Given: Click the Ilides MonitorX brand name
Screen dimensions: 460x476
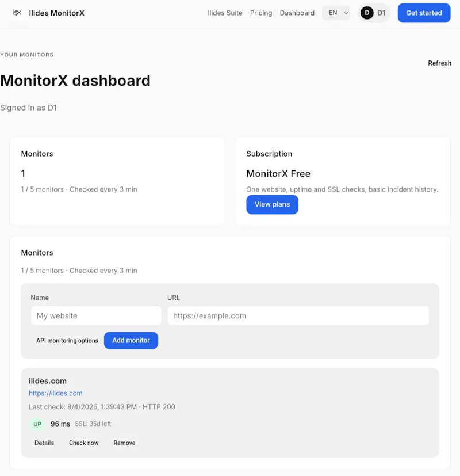Looking at the screenshot, I should [57, 13].
